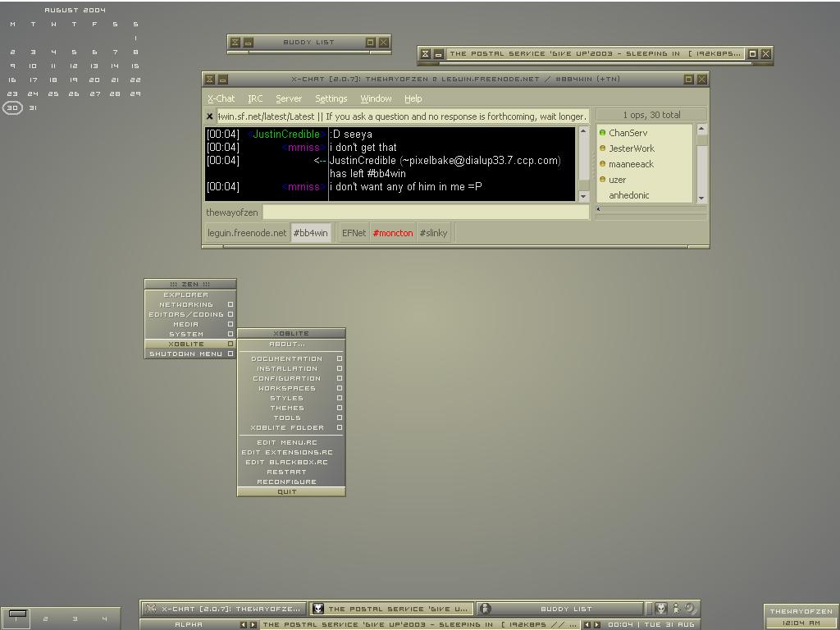Click the X-Chat taskbar entry icon
This screenshot has height=630, width=840.
click(x=151, y=608)
